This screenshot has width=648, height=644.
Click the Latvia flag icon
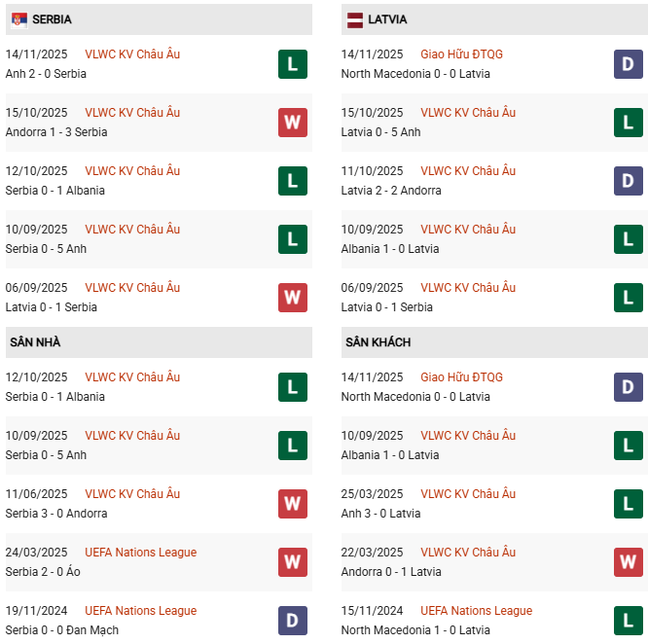355,19
